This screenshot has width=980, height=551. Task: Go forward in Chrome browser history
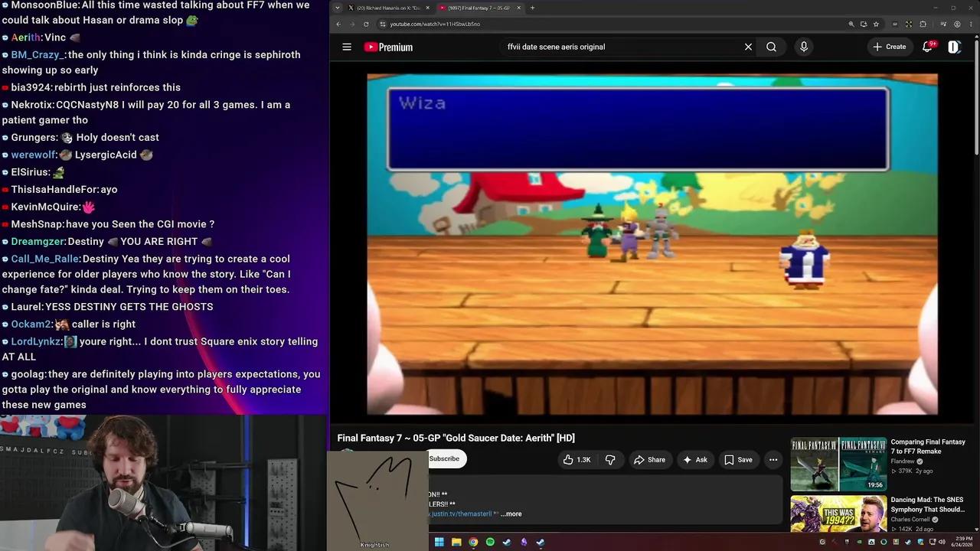(x=352, y=24)
